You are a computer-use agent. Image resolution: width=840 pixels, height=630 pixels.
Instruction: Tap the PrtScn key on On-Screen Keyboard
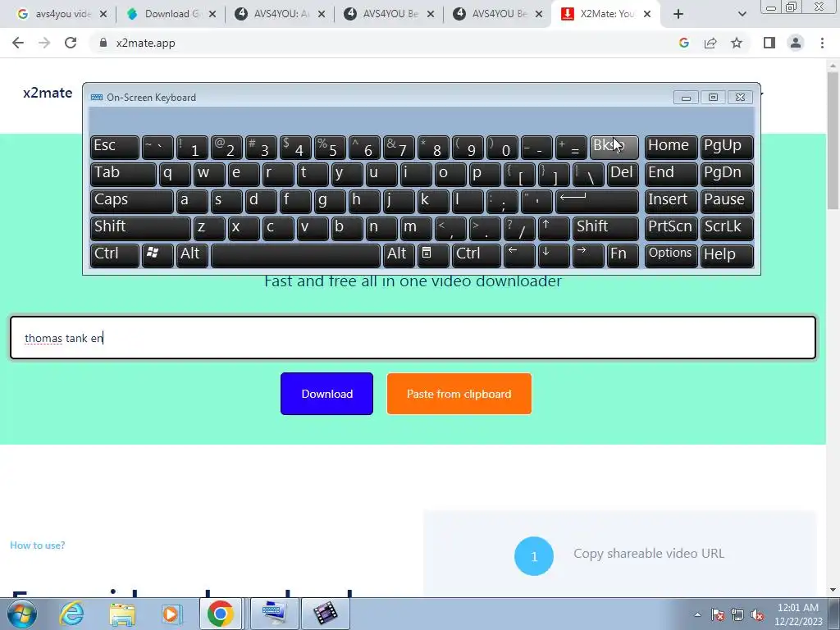(671, 228)
